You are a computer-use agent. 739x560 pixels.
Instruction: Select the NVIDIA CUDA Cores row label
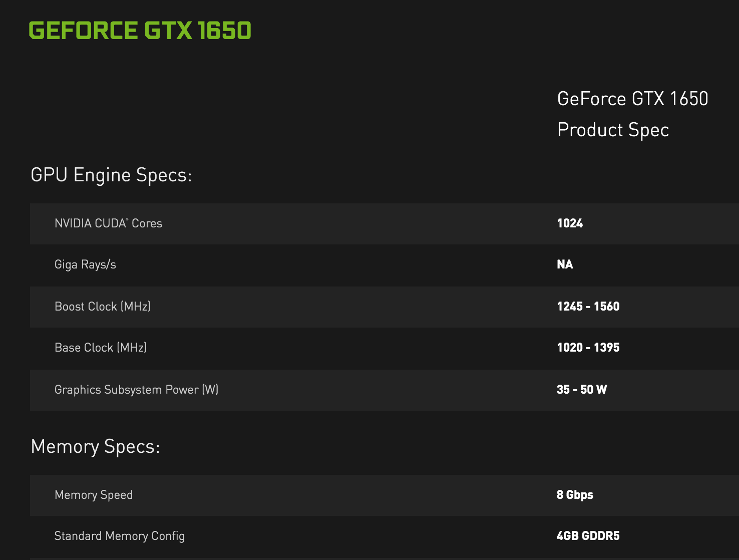coord(108,223)
